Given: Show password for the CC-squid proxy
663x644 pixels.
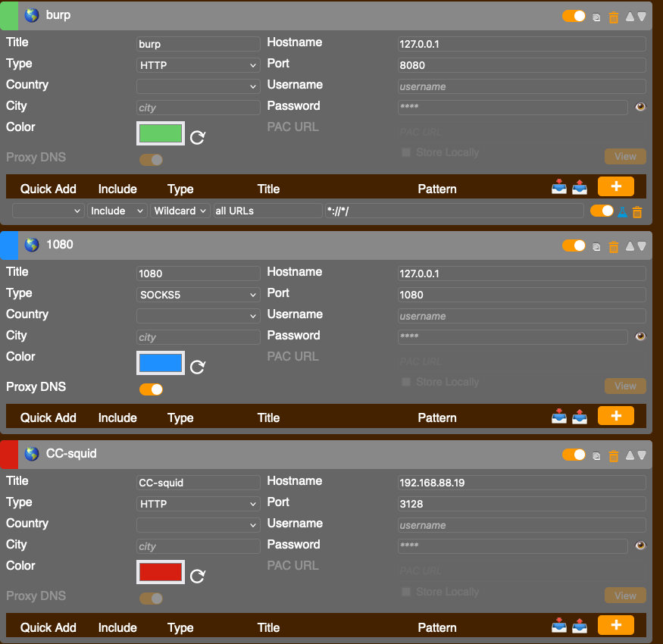Looking at the screenshot, I should pos(640,545).
